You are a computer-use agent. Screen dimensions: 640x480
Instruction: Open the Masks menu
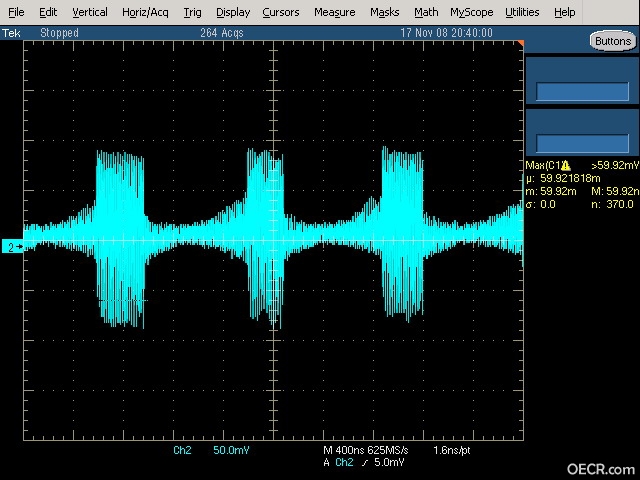(x=384, y=12)
